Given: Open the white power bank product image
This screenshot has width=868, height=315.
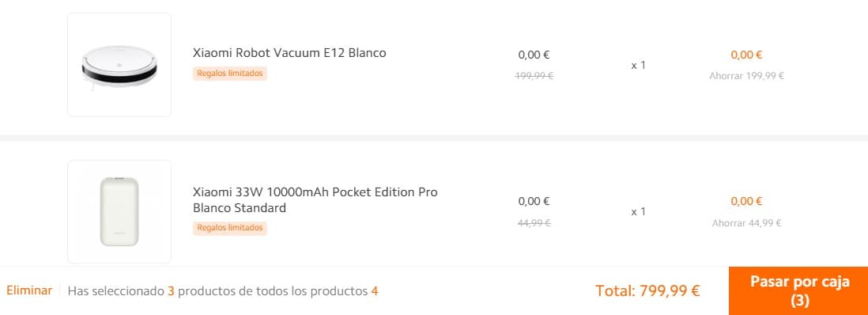Looking at the screenshot, I should tap(119, 211).
